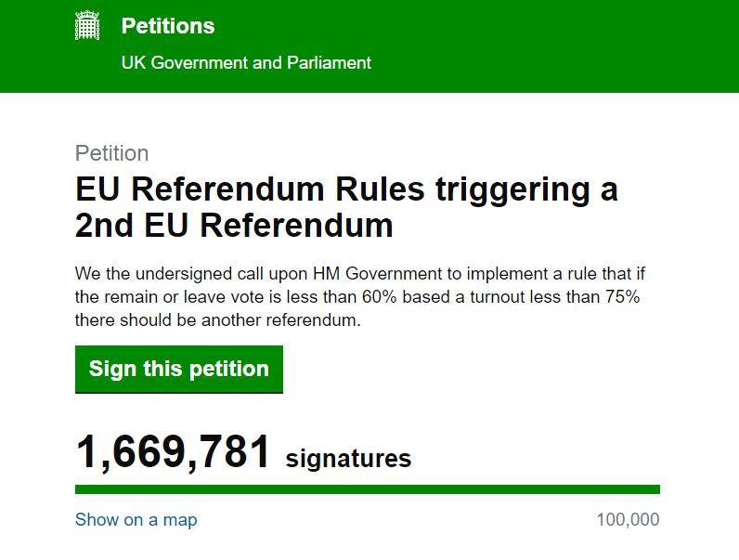Image resolution: width=739 pixels, height=560 pixels.
Task: Click the green 'Sign this petition' button
Action: (179, 369)
